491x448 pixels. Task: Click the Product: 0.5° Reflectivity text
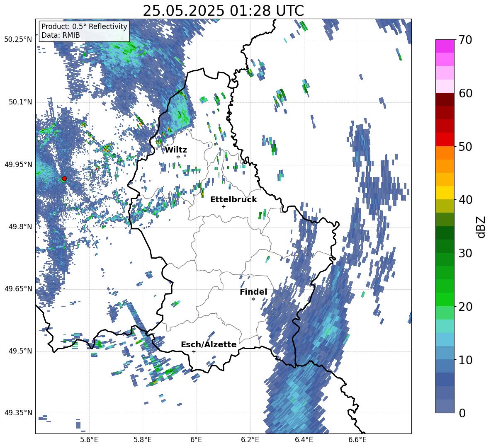[84, 27]
